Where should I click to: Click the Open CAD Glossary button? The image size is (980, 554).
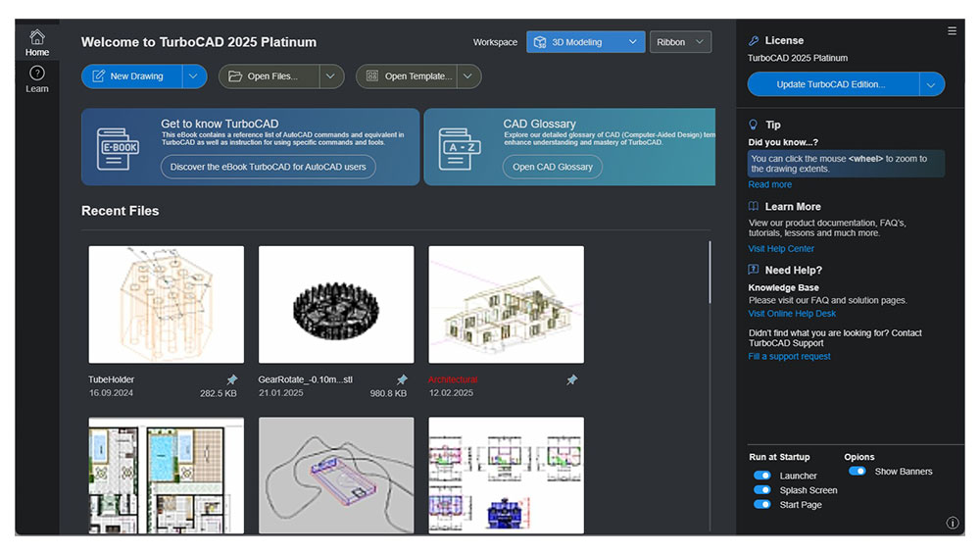[x=553, y=167]
